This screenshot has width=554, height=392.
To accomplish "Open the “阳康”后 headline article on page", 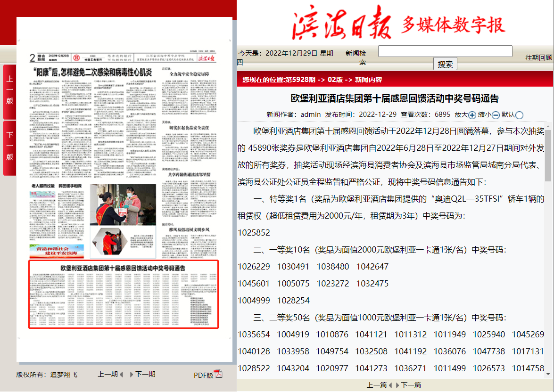I will (91, 72).
